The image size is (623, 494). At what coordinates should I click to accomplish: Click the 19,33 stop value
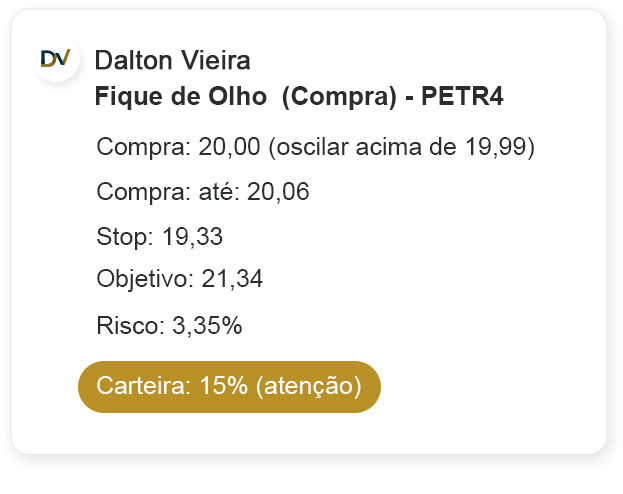pyautogui.click(x=193, y=237)
